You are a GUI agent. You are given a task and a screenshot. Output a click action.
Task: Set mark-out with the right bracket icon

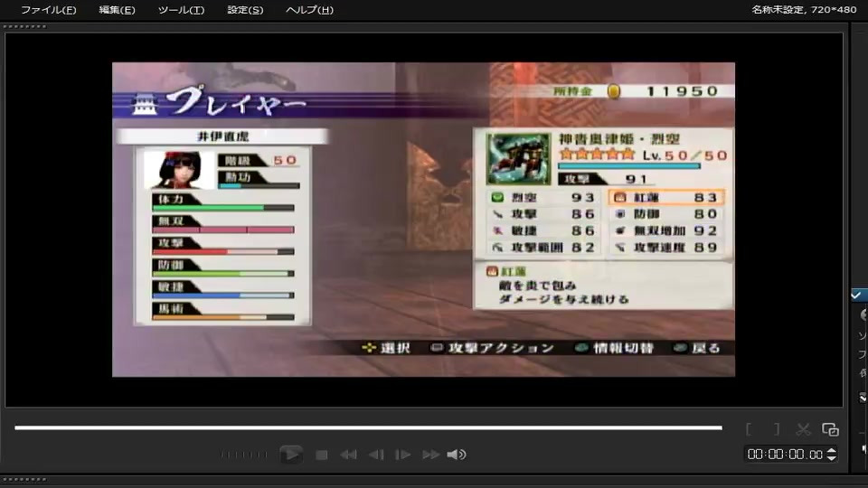coord(777,429)
